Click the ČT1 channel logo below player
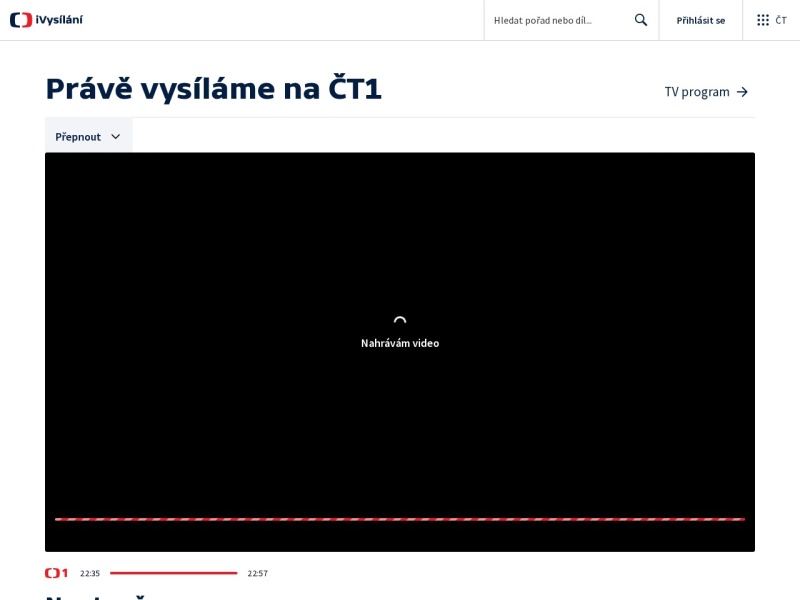Viewport: 800px width, 600px height. [56, 573]
